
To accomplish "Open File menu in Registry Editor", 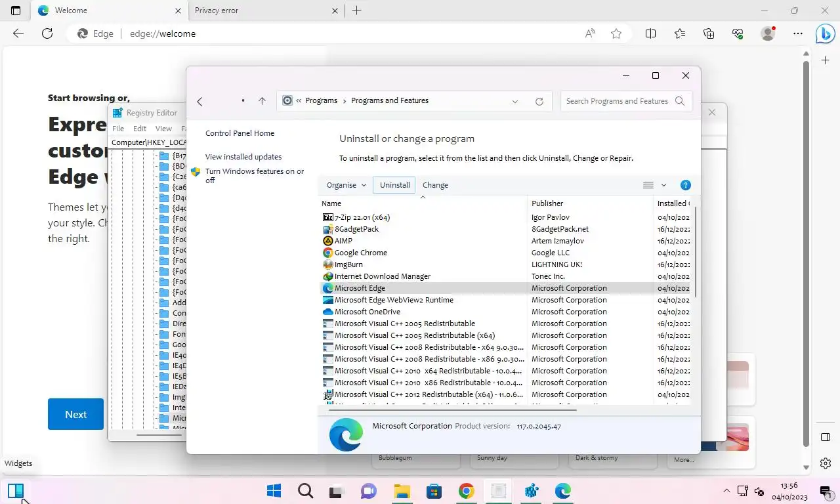I will (118, 129).
